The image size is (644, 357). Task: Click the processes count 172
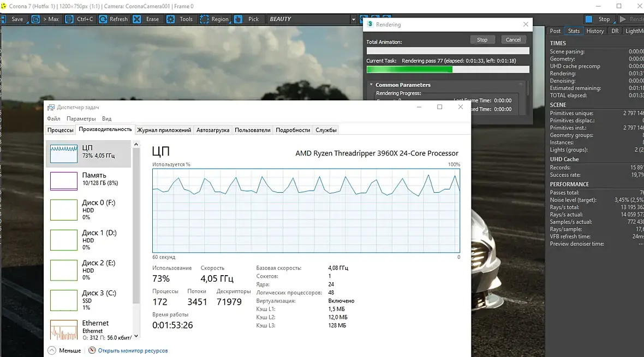[160, 302]
